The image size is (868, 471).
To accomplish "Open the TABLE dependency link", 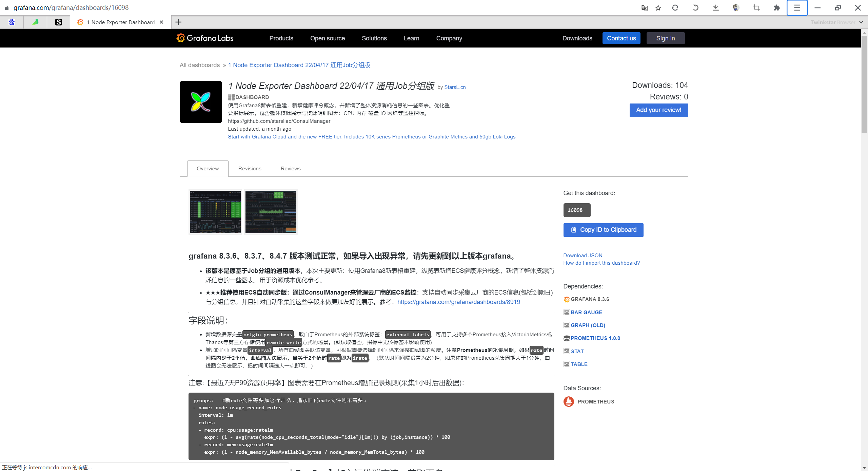I will coord(579,364).
